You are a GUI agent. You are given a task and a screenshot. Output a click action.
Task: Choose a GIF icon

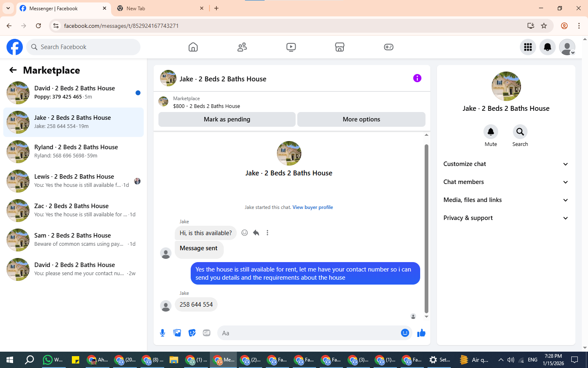207,333
